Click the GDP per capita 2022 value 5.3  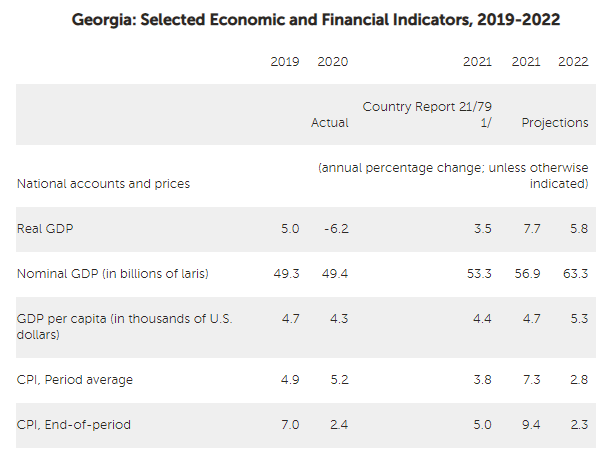(578, 319)
